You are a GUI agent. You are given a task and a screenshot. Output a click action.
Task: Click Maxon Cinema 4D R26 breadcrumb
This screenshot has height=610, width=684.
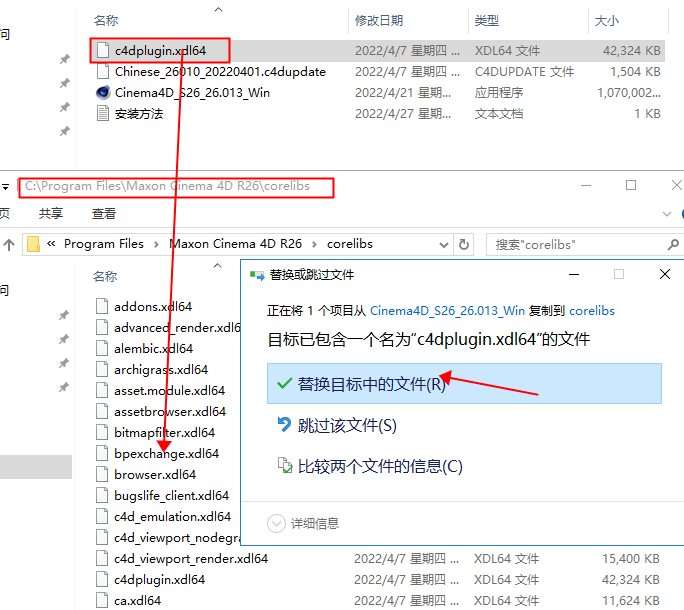coord(236,244)
